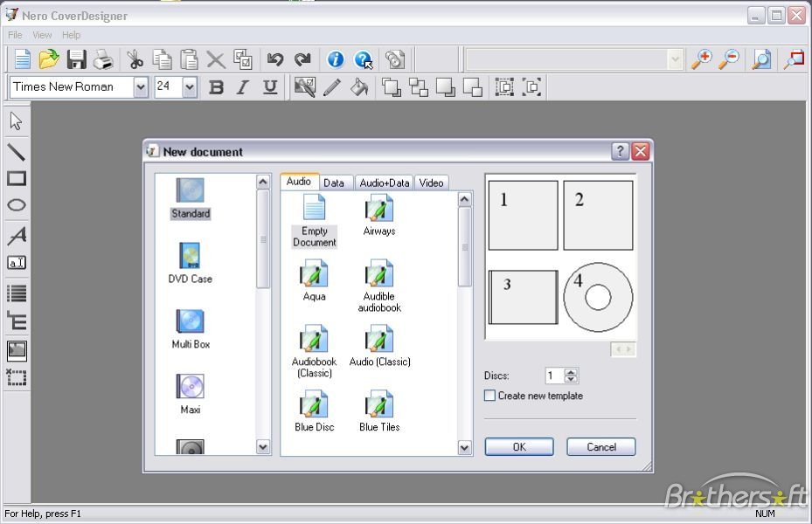The height and width of the screenshot is (524, 812).
Task: Open the View menu
Action: click(x=42, y=35)
